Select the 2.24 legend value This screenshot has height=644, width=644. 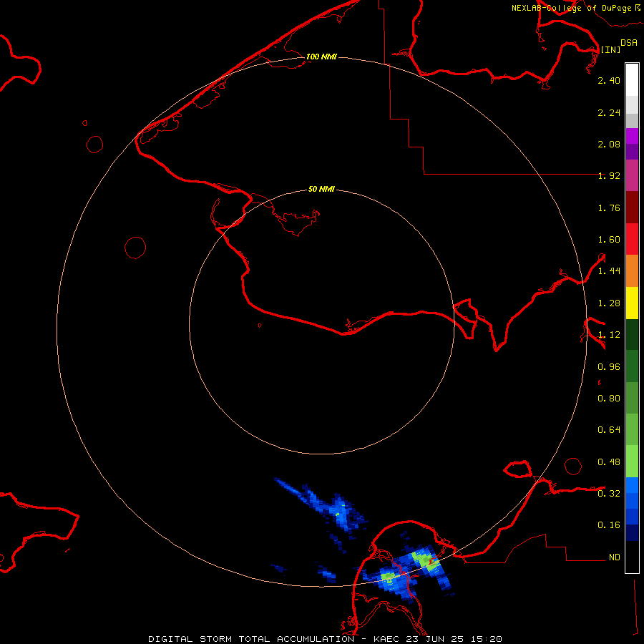click(x=609, y=112)
